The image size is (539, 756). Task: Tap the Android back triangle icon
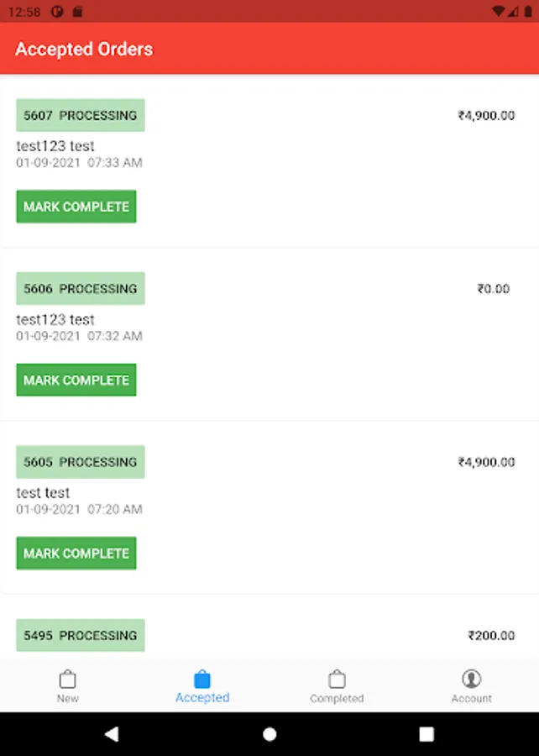point(112,734)
